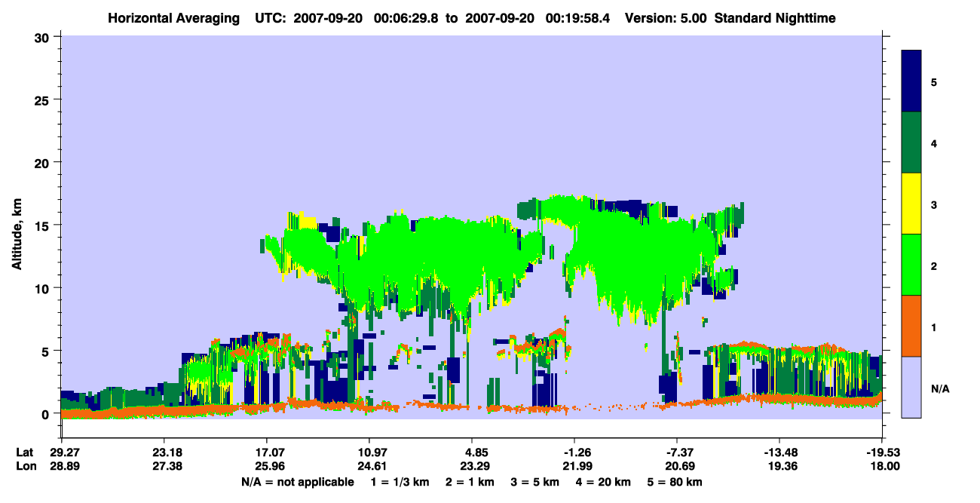Click the dark blue level 5 legend swatch
Screen dimensions: 980x503
click(911, 81)
